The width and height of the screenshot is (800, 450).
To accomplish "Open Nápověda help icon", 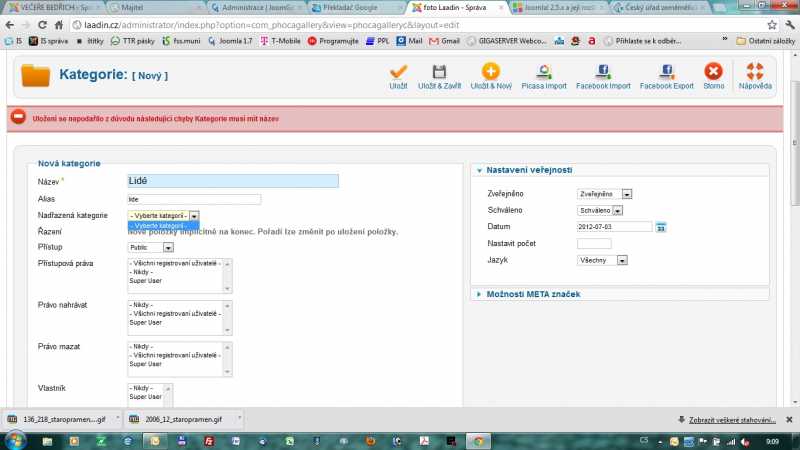I will (755, 72).
